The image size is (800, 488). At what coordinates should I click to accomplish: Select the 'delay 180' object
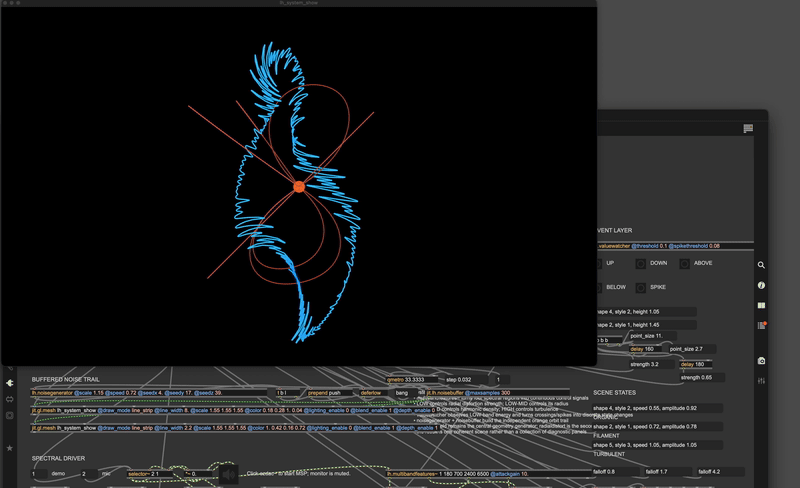click(695, 364)
